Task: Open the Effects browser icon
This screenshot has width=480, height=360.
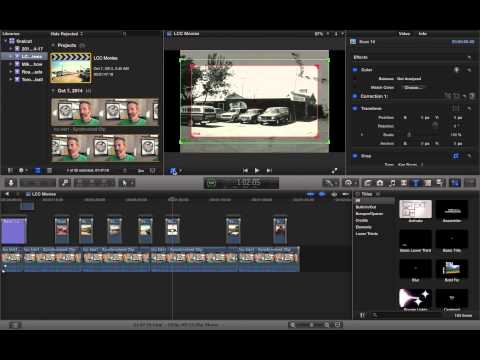Action: [367, 183]
